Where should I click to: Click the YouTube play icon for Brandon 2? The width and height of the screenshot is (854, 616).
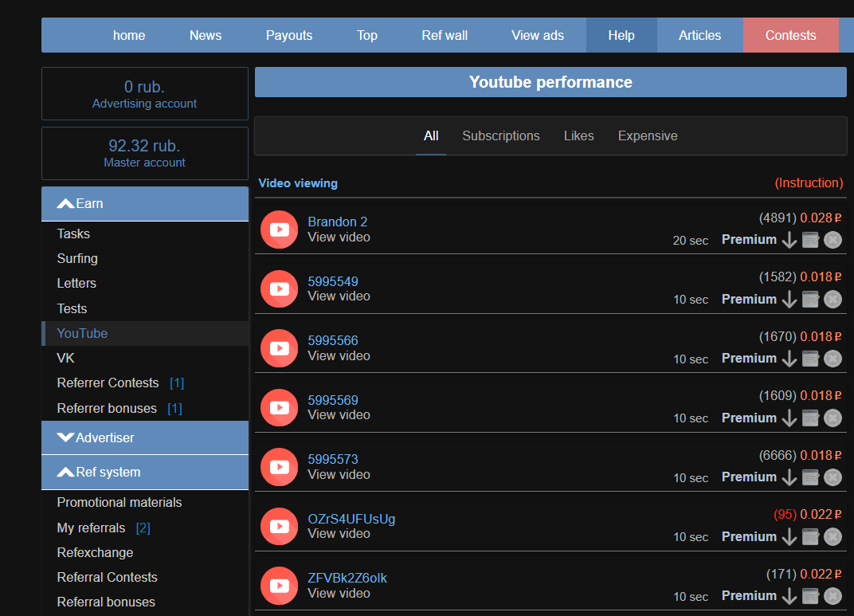pyautogui.click(x=279, y=230)
